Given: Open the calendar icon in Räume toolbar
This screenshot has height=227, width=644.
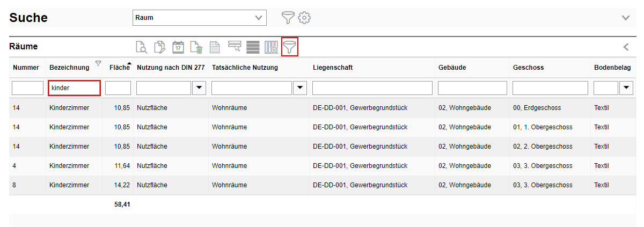Looking at the screenshot, I should pos(178,47).
